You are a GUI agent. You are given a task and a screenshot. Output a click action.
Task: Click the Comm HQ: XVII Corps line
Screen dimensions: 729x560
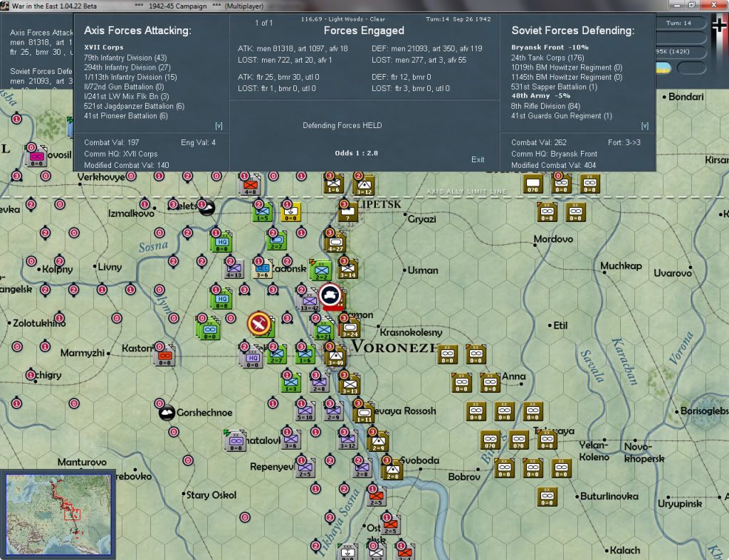120,154
